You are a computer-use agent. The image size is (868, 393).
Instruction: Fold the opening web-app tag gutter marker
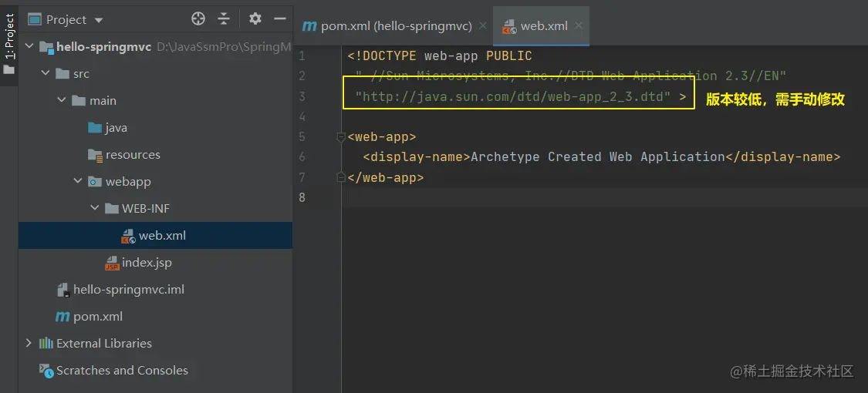tap(341, 136)
